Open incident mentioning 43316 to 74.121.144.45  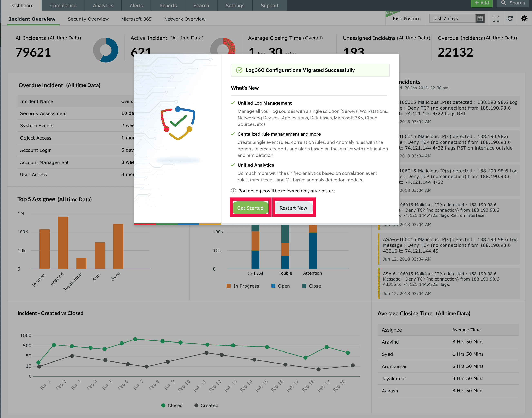449,249
